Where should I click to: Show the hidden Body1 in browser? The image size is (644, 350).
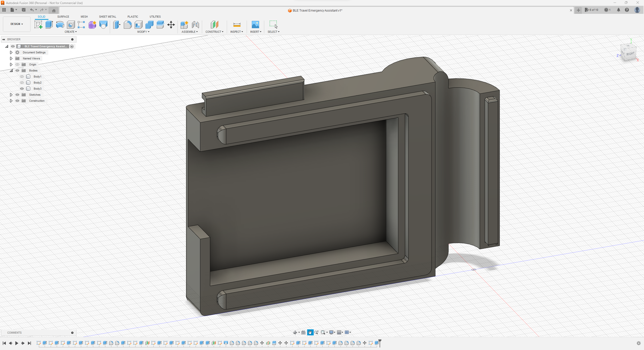click(x=22, y=77)
